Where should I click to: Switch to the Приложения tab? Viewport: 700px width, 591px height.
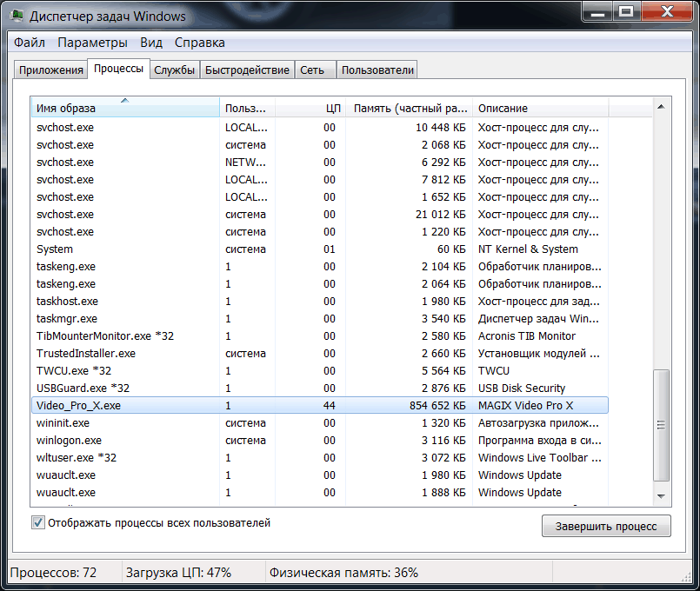click(x=51, y=70)
